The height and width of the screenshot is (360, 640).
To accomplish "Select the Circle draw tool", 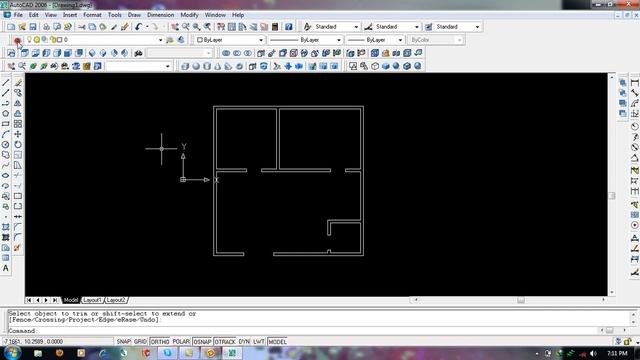I will [6, 144].
